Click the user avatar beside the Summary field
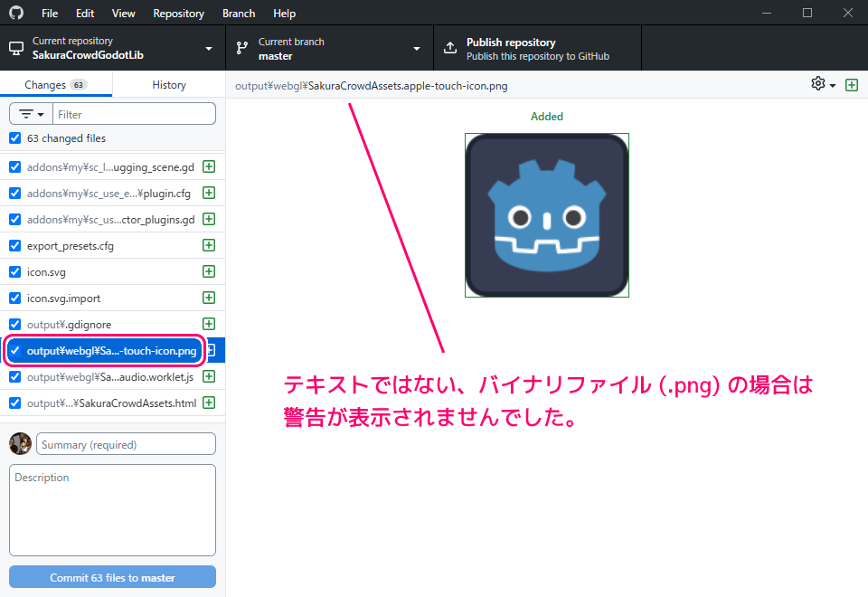 coord(20,444)
